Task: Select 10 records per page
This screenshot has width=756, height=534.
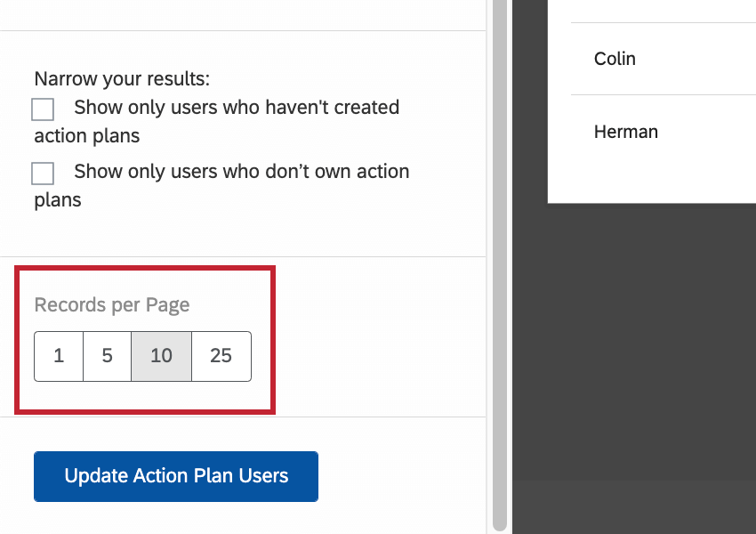Action: tap(161, 356)
